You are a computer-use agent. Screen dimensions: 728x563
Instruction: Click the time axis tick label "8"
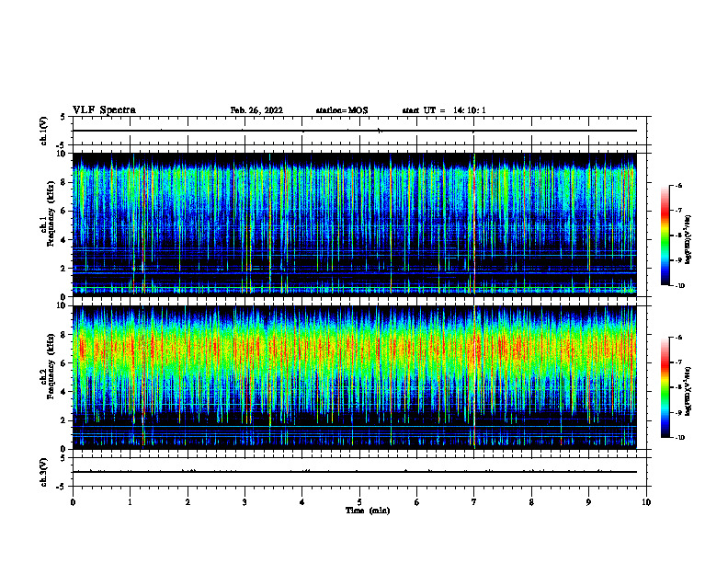pos(531,502)
